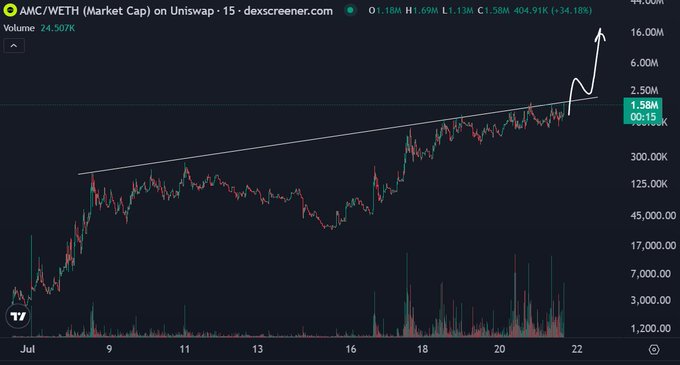Click the 18 date on time axis

pyautogui.click(x=422, y=349)
